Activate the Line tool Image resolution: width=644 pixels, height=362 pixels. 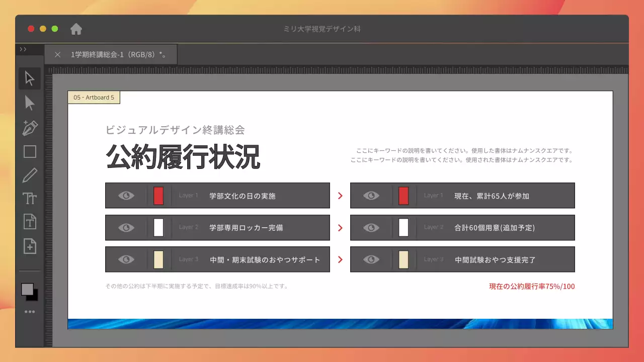[x=30, y=174]
